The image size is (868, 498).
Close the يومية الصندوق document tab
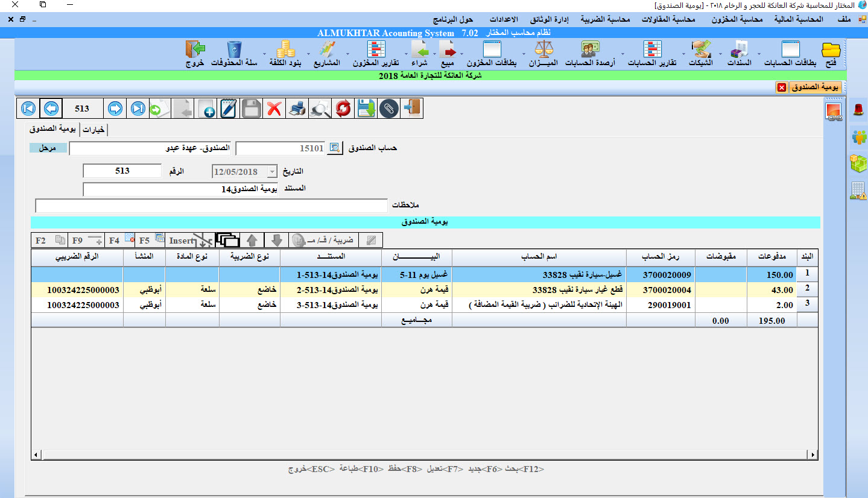[782, 87]
